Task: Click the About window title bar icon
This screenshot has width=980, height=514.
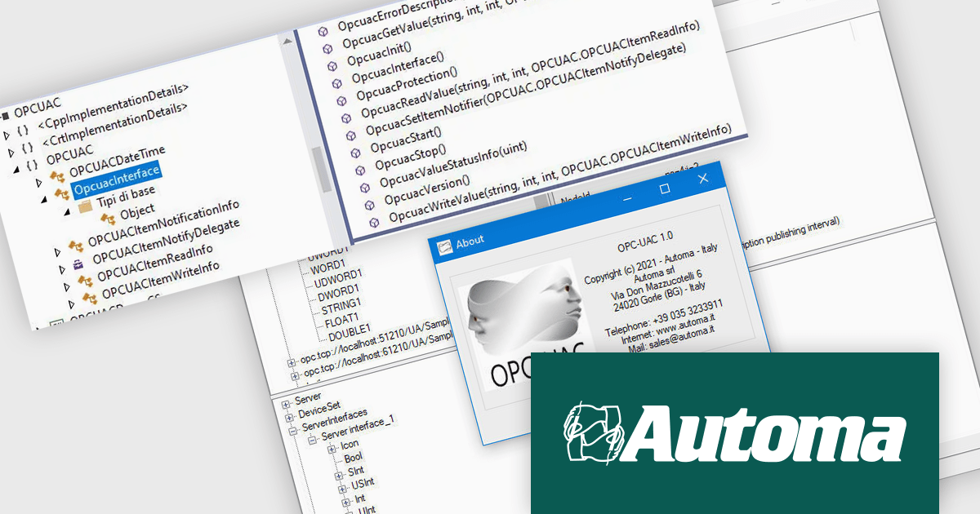Action: (445, 247)
